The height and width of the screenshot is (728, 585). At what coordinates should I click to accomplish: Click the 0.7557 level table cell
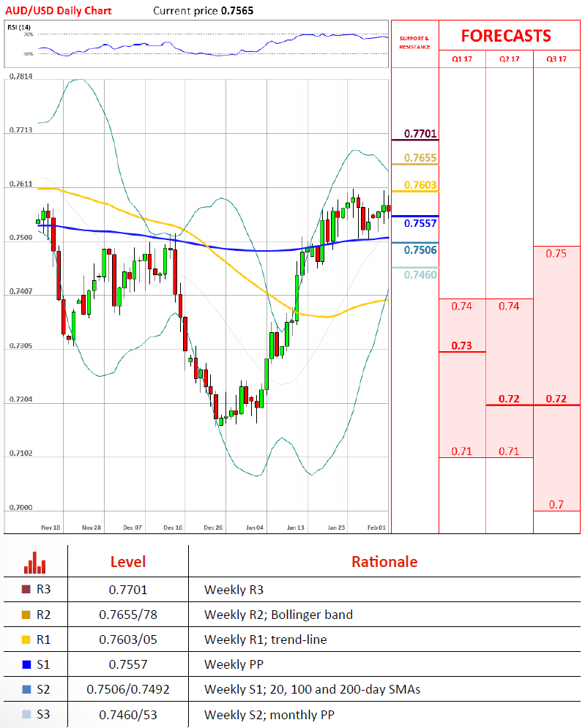coord(128,664)
